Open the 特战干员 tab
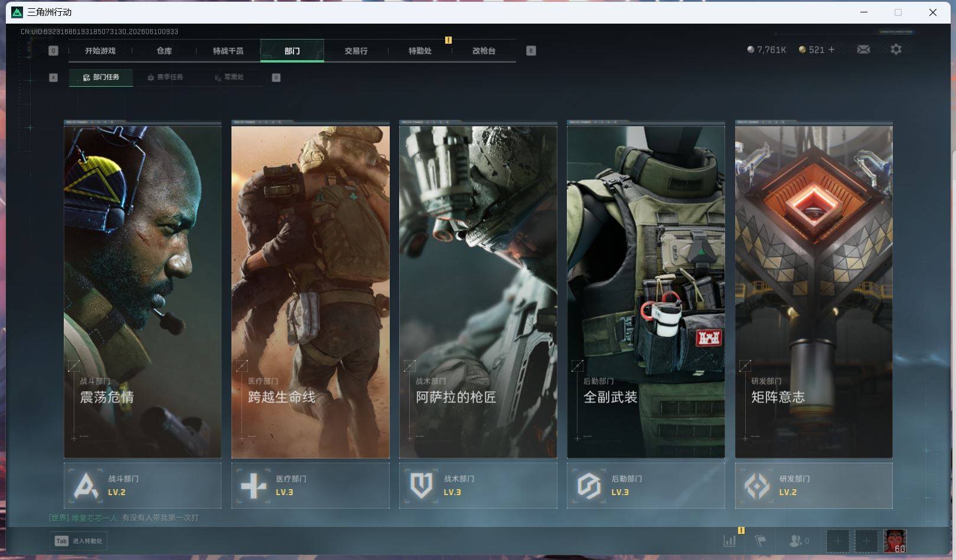Image resolution: width=956 pixels, height=560 pixels. pos(228,51)
